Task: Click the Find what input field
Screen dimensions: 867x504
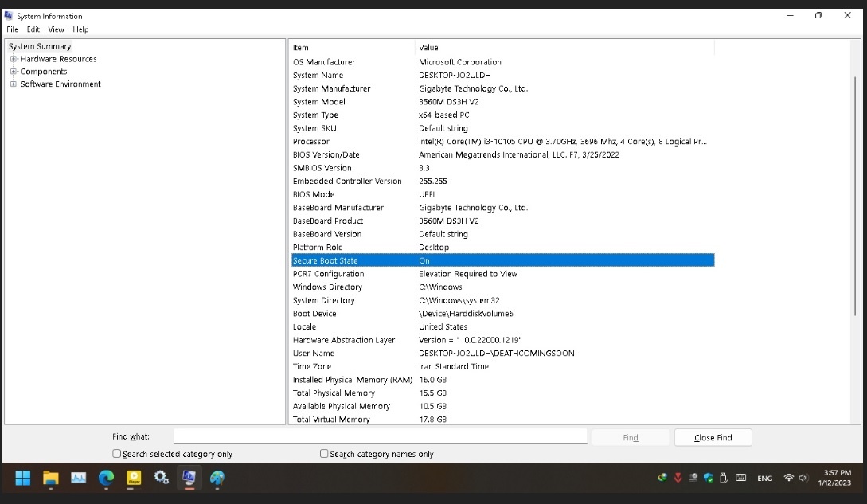Action: (380, 436)
